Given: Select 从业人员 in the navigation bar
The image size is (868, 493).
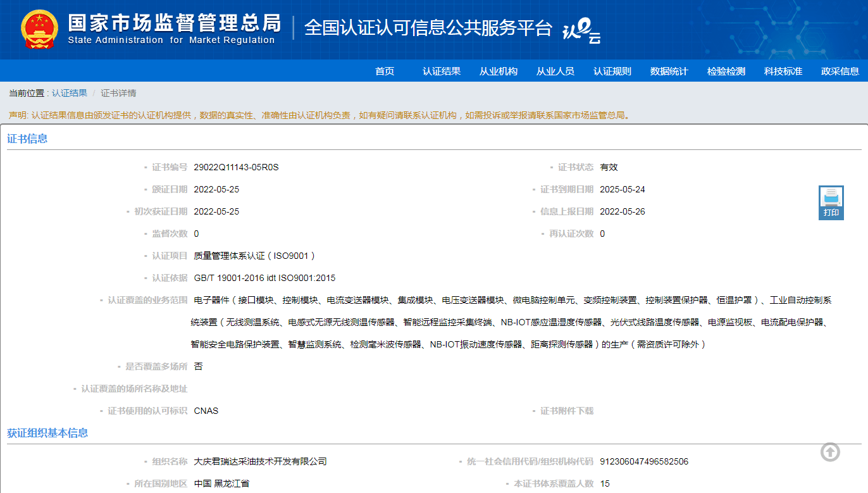Looking at the screenshot, I should tap(555, 72).
